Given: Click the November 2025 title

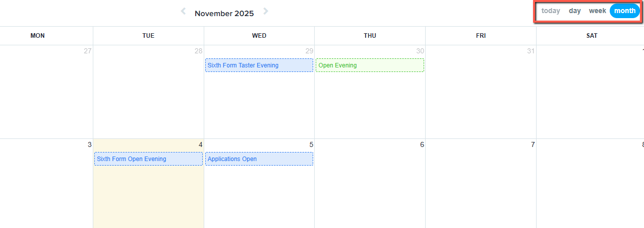Looking at the screenshot, I should (x=224, y=14).
